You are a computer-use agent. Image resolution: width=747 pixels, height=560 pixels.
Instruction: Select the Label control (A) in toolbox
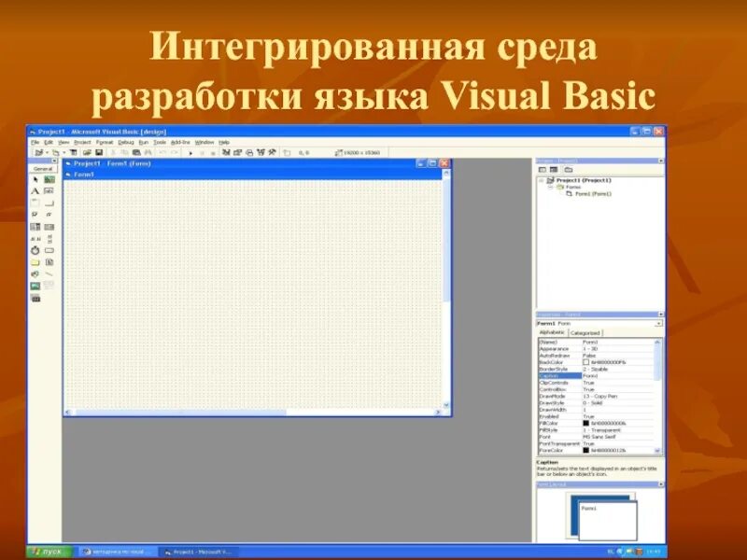click(35, 191)
